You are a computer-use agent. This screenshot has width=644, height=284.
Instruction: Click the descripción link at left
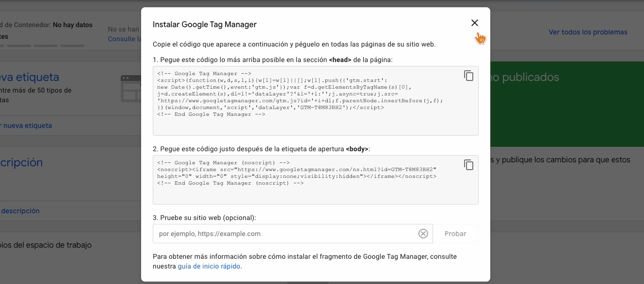(x=20, y=211)
